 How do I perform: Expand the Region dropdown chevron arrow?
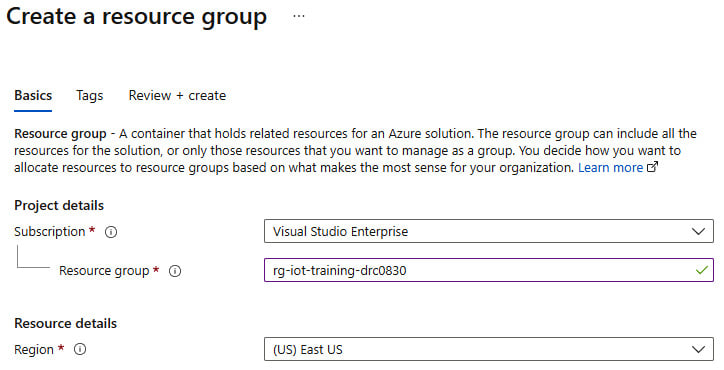click(698, 350)
